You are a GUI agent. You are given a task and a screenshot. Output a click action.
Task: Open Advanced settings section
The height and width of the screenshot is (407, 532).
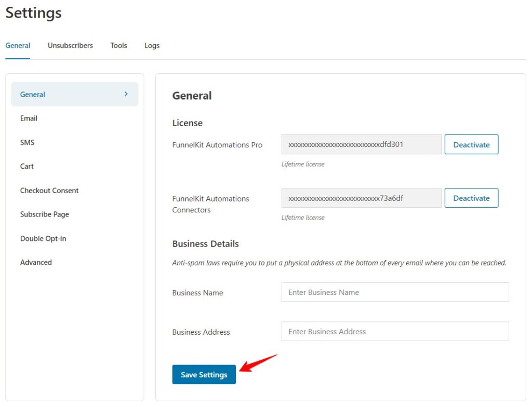[36, 262]
